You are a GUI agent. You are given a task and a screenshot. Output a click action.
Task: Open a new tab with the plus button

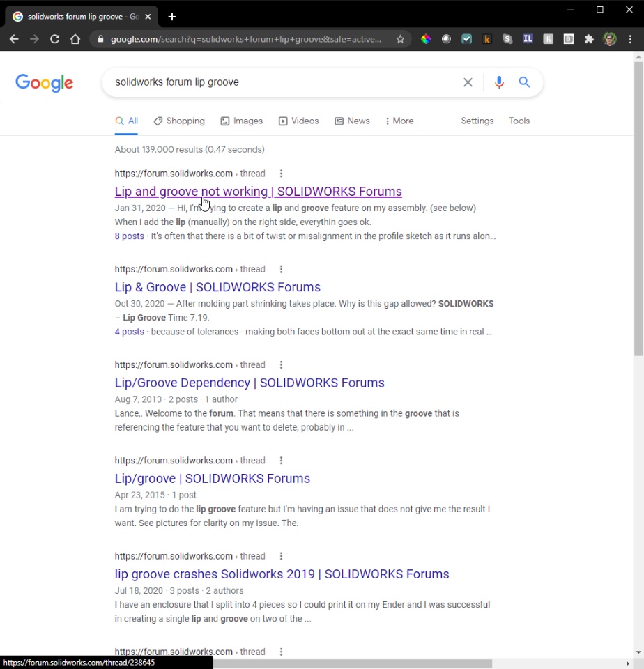coord(172,17)
